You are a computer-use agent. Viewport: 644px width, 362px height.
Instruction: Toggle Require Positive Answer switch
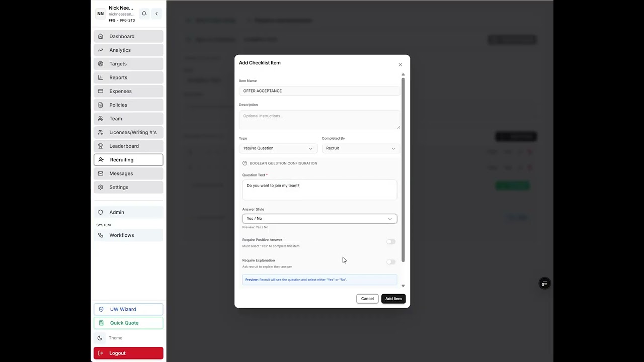point(391,242)
